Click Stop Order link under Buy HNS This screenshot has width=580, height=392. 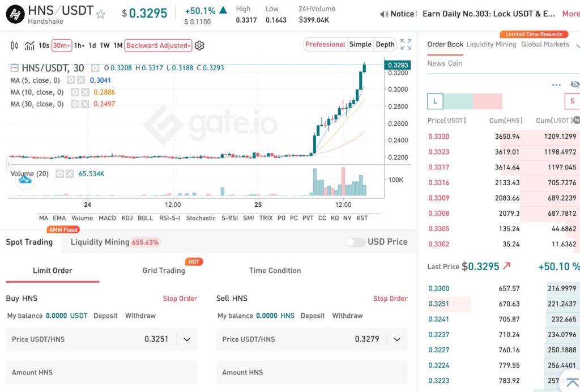180,299
